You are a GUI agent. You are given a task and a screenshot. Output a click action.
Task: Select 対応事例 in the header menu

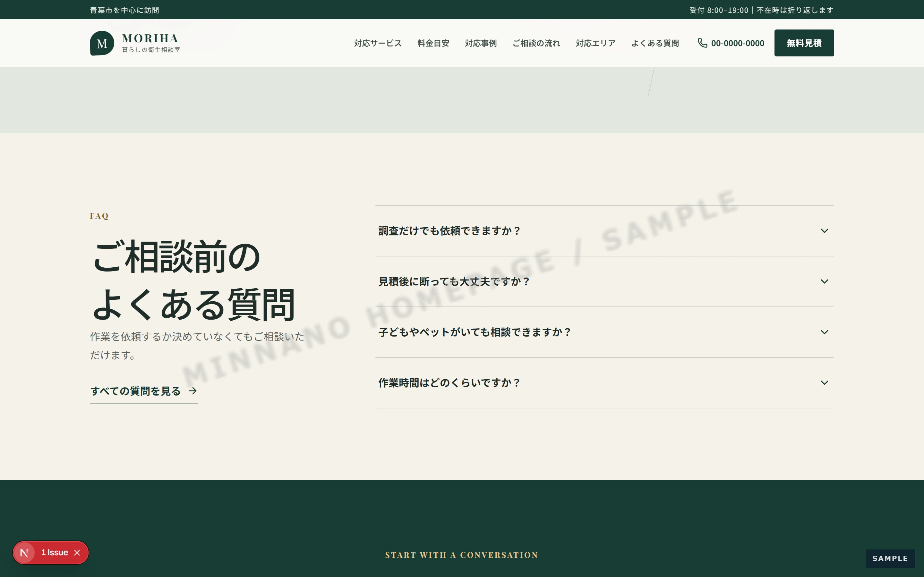[481, 43]
